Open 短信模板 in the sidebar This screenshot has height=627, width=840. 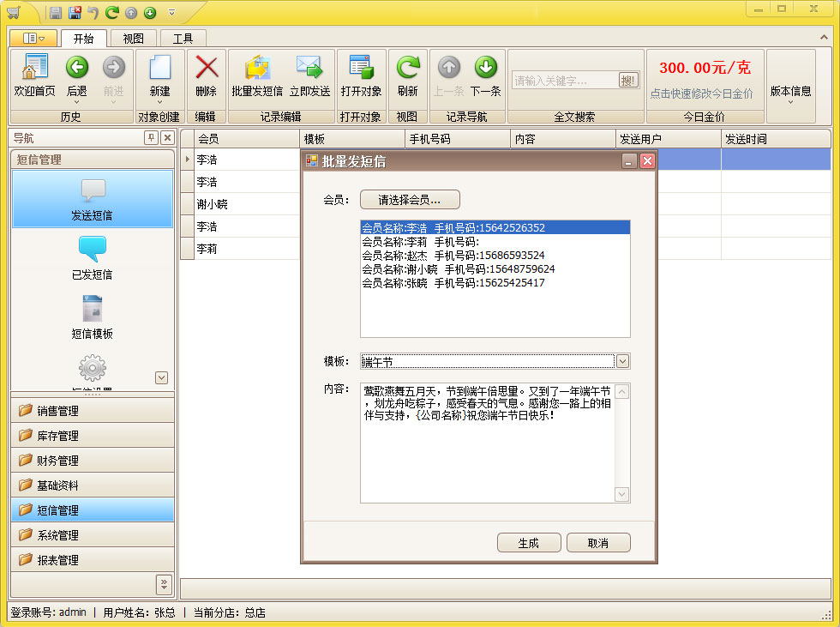(x=92, y=316)
